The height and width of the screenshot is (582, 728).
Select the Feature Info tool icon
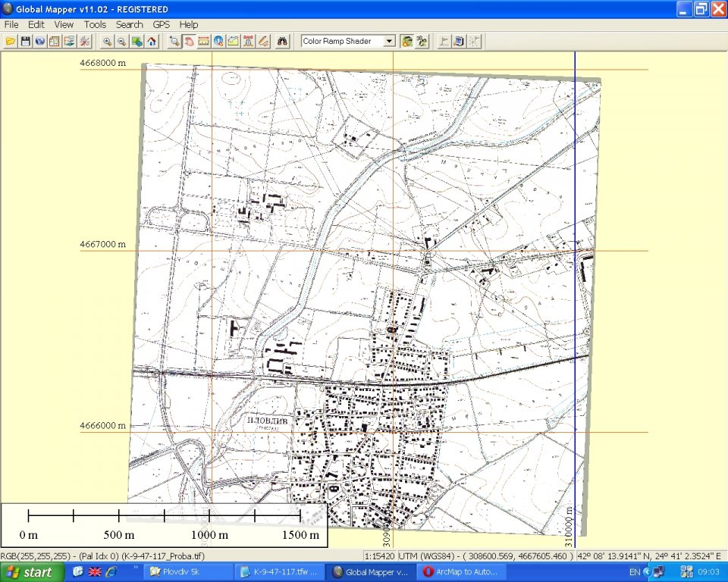(218, 42)
